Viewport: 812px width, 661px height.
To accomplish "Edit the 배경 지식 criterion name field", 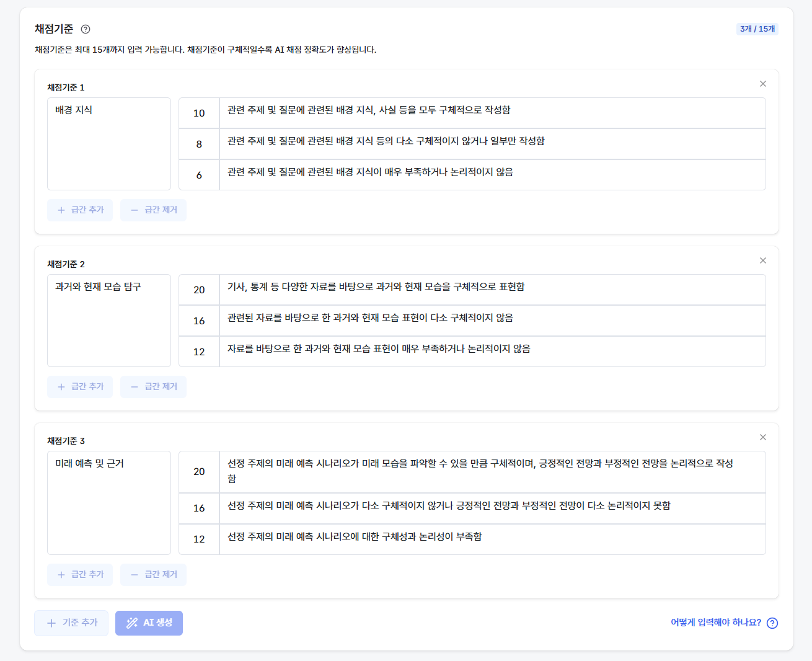I will (x=109, y=144).
